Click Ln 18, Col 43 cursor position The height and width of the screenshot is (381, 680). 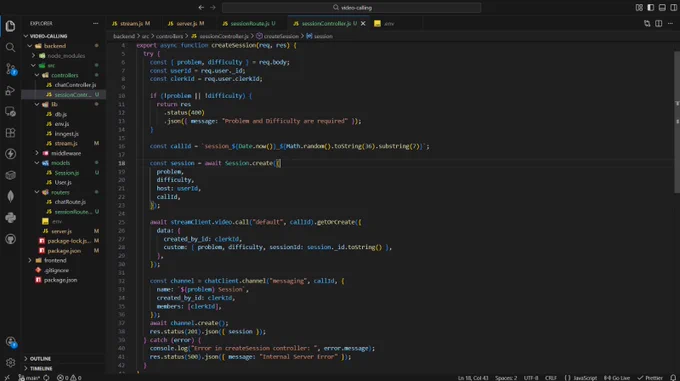[473, 378]
